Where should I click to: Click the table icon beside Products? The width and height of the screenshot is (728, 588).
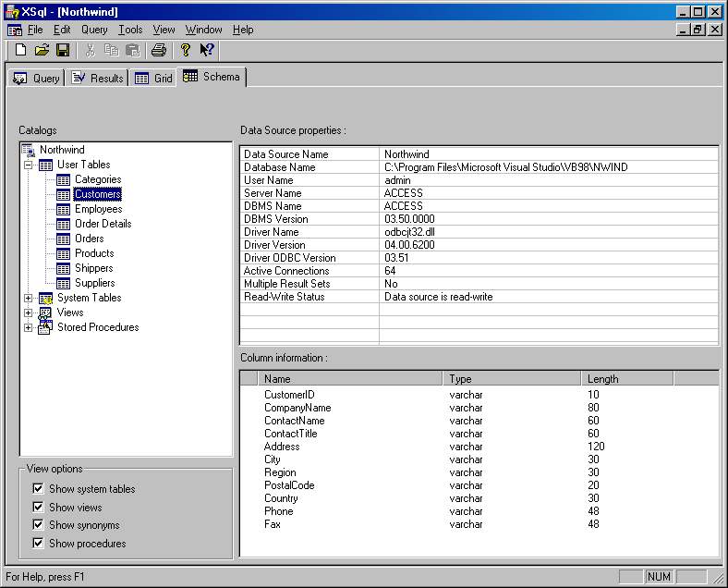(x=63, y=253)
